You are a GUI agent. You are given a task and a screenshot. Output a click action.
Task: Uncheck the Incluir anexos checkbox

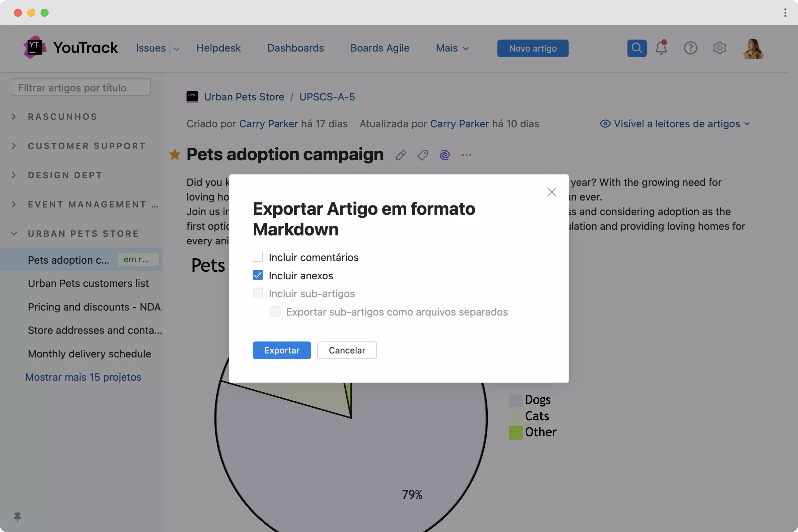click(x=258, y=275)
